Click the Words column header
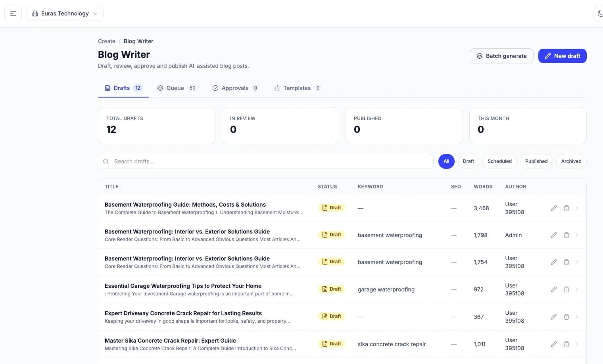Screen dimensions: 603x364 tap(483, 187)
